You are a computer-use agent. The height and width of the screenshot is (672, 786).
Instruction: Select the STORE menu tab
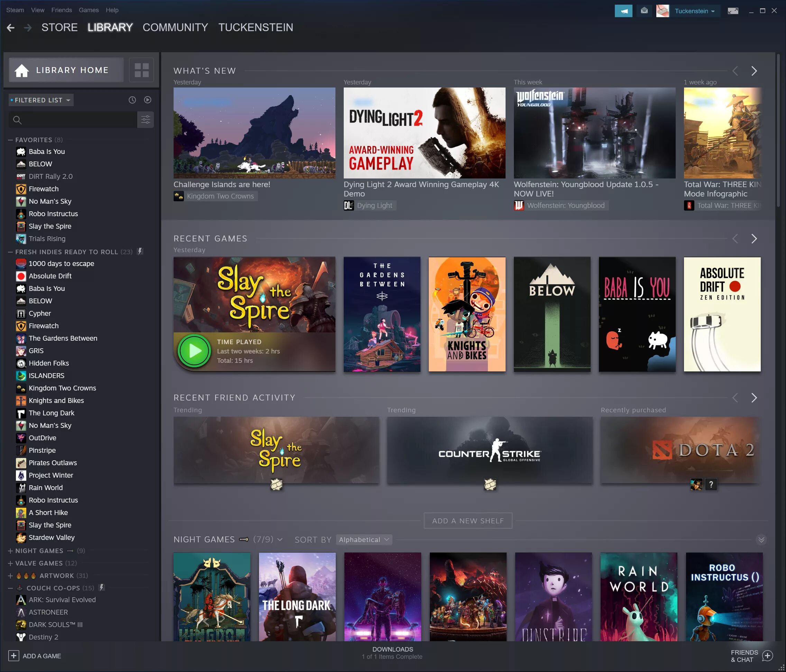coord(59,27)
